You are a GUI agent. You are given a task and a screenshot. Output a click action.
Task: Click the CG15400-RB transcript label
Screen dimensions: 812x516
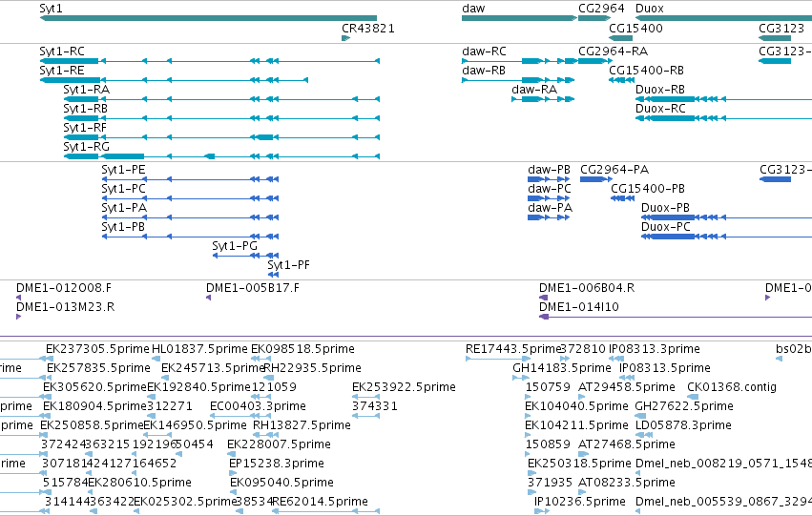point(646,71)
